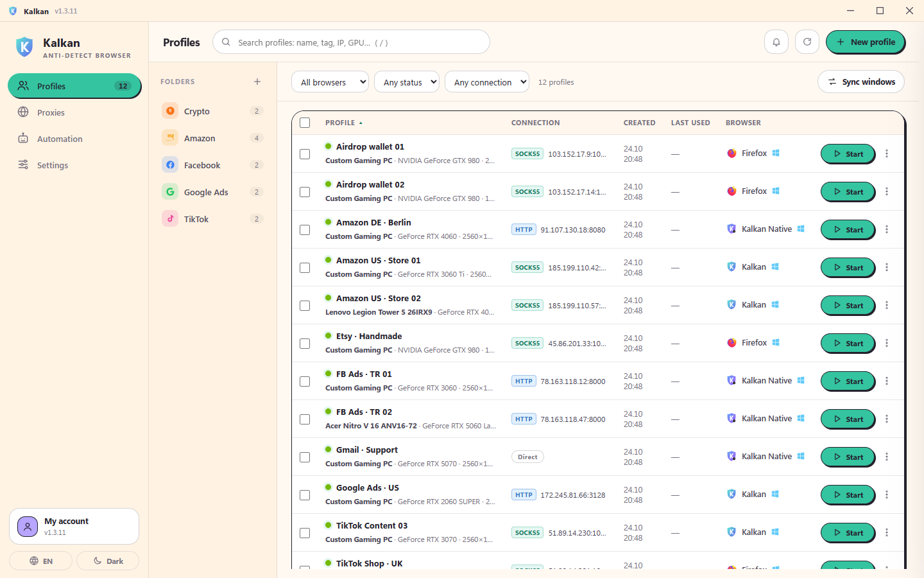Open the Automation sidebar section
This screenshot has width=924, height=578.
click(x=74, y=139)
